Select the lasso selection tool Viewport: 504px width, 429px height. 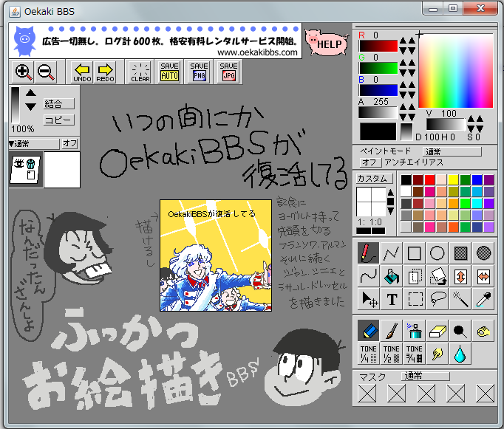click(437, 299)
